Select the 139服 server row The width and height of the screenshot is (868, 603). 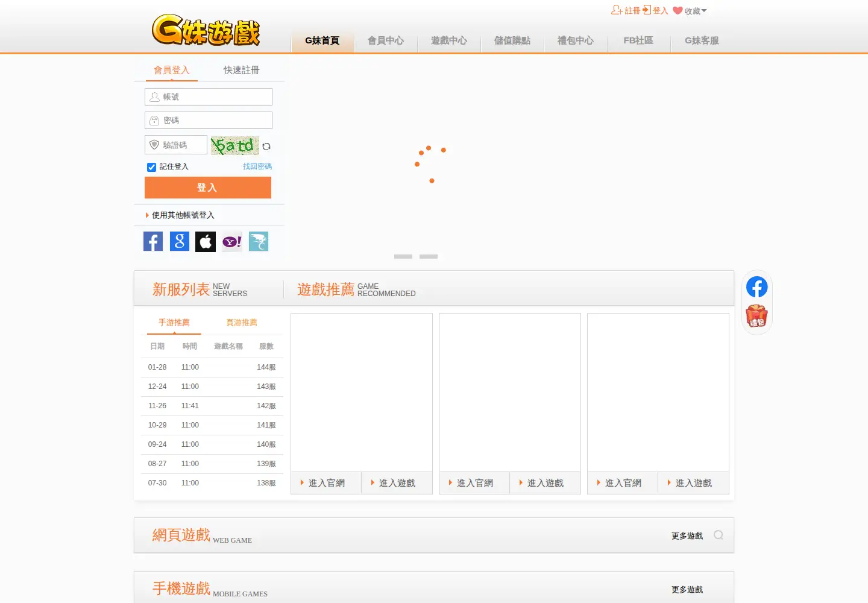(212, 464)
